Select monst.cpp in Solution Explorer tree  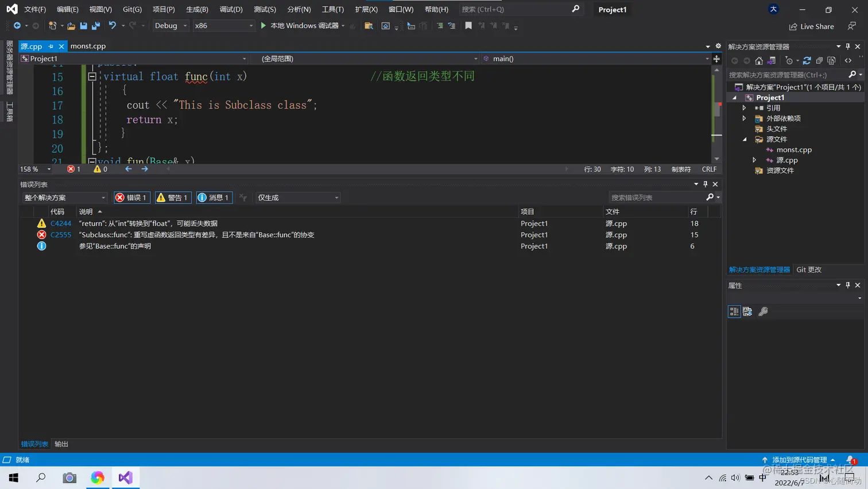[794, 149]
